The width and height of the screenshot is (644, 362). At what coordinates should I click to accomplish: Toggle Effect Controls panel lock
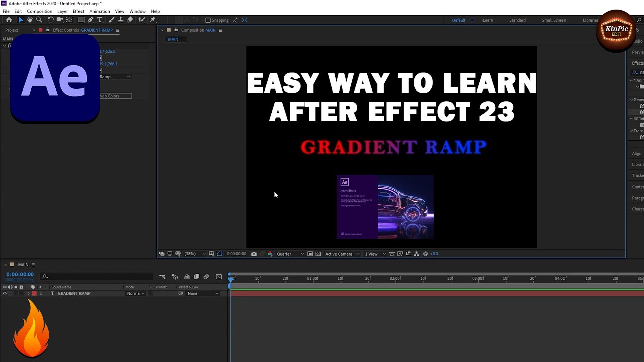[x=48, y=30]
